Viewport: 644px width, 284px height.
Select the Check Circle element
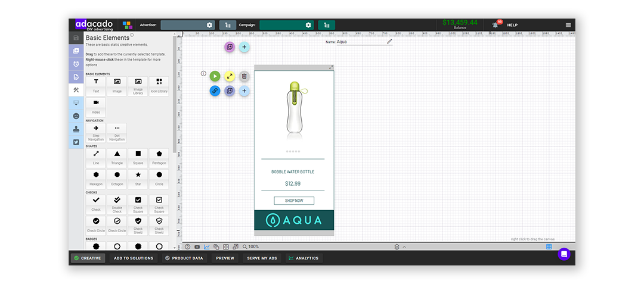click(95, 224)
